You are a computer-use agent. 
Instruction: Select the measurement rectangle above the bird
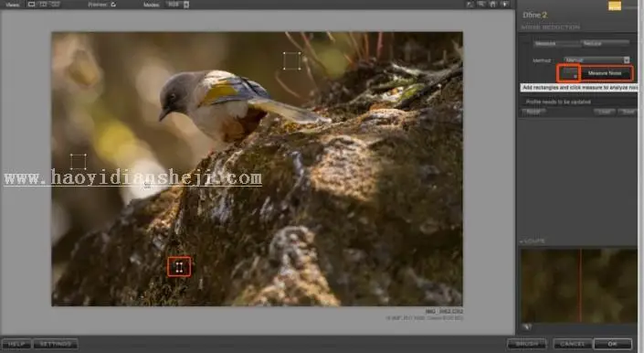(292, 61)
